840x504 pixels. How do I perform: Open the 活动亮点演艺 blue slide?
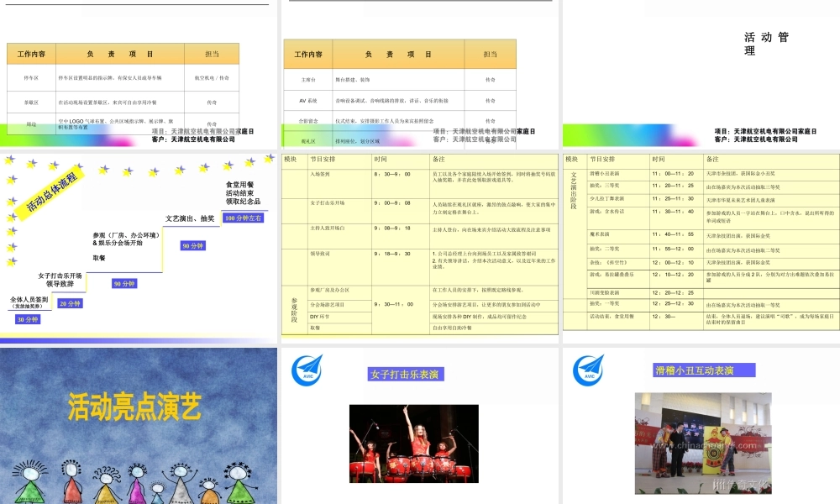[139, 426]
